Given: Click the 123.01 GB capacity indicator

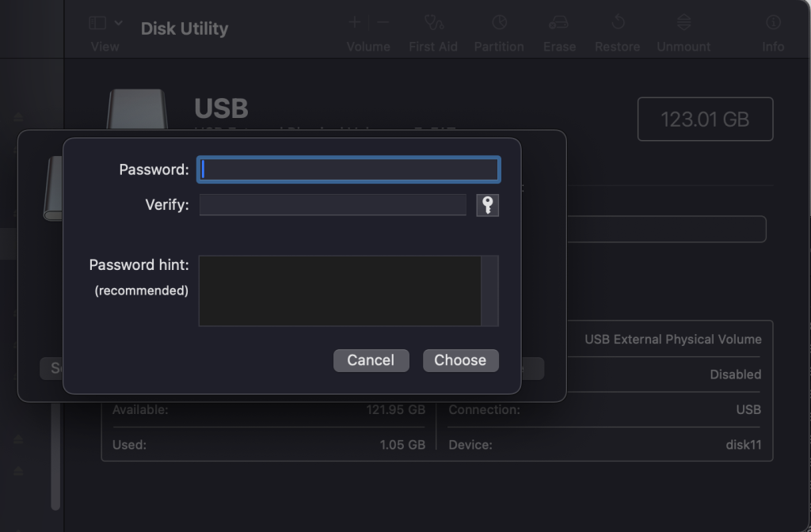Looking at the screenshot, I should [704, 119].
